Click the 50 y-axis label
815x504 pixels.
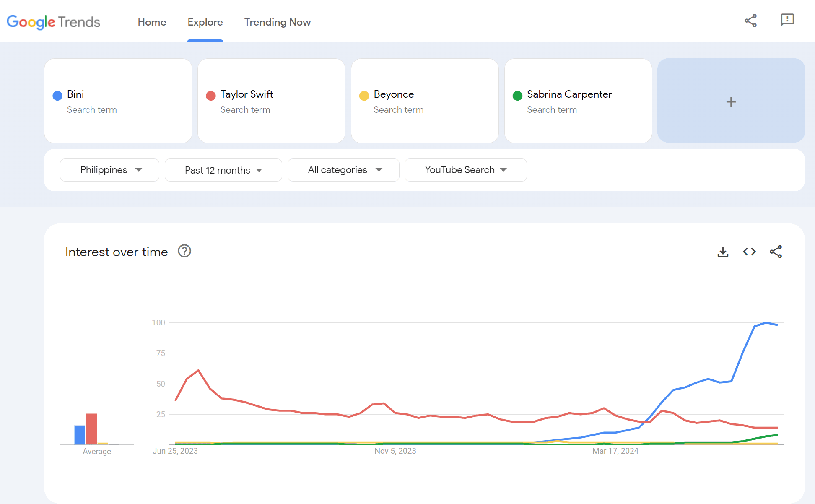tap(161, 384)
